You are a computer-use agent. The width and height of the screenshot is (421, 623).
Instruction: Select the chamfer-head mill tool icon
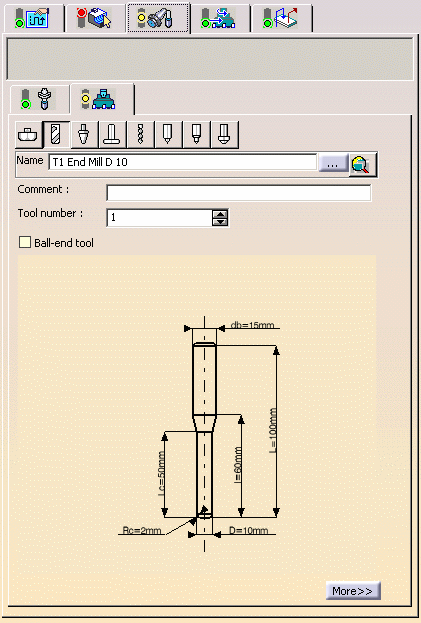click(224, 135)
